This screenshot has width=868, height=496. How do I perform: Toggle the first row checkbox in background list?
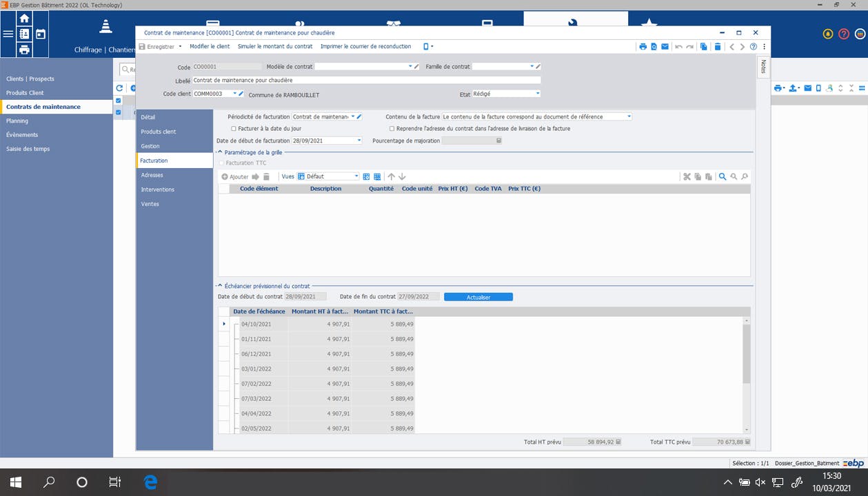[119, 112]
